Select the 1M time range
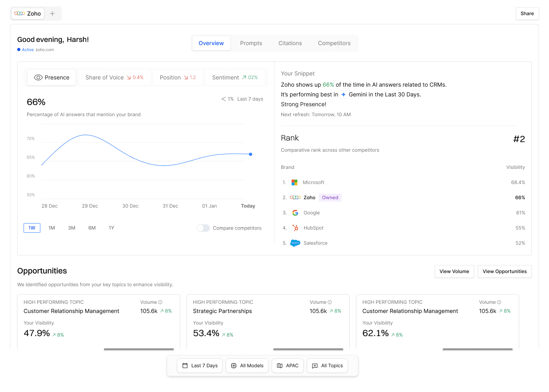549x392 pixels. (52, 228)
